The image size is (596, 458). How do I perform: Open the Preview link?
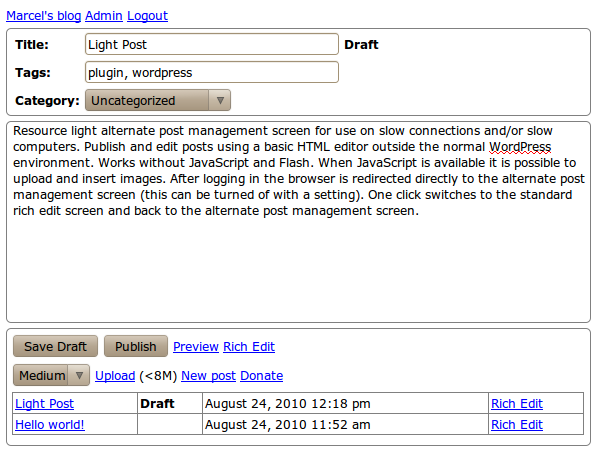196,347
